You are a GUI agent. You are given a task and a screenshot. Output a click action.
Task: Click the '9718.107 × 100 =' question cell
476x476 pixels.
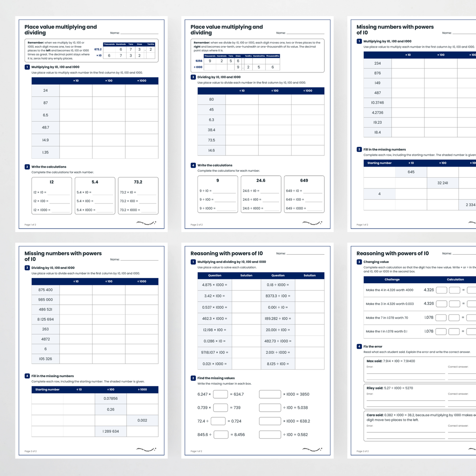(215, 352)
